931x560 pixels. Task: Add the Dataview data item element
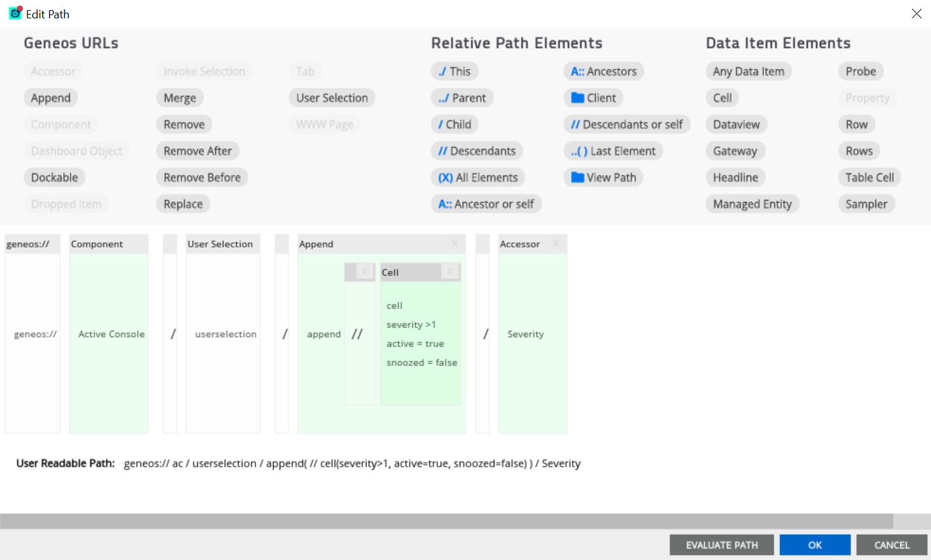click(736, 124)
